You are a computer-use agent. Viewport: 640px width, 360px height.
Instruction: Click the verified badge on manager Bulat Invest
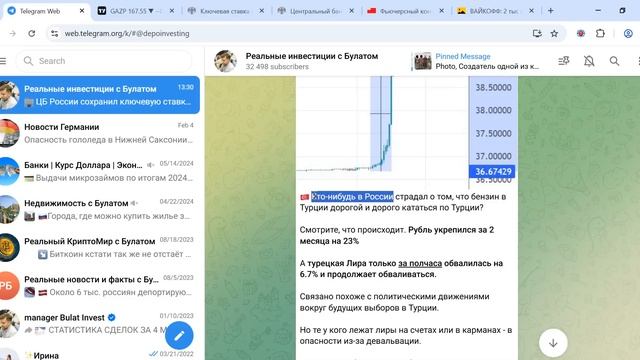(x=111, y=317)
